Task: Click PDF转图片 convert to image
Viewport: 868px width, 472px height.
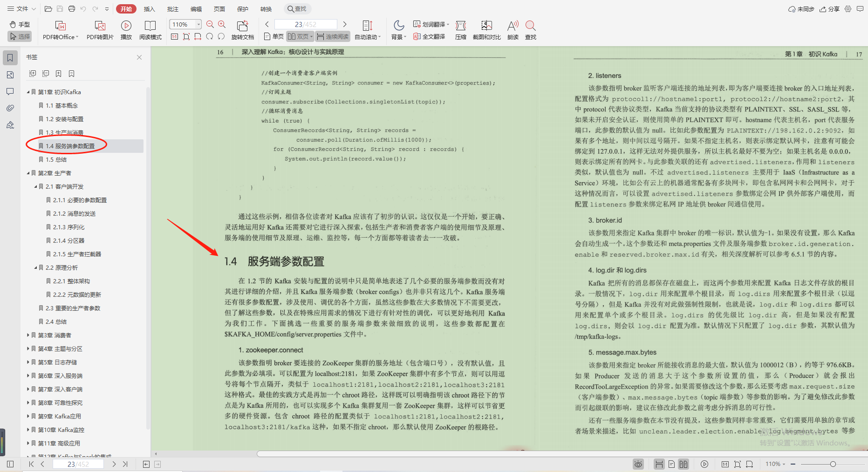Action: (100, 30)
